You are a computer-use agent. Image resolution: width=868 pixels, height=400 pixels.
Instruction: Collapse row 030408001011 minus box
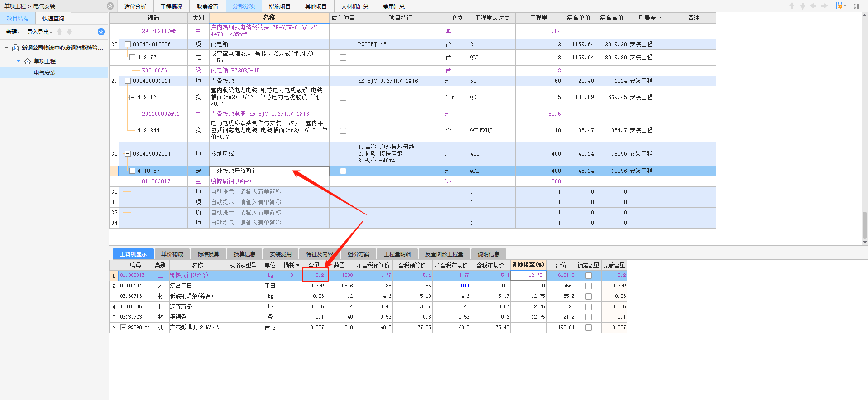(128, 81)
